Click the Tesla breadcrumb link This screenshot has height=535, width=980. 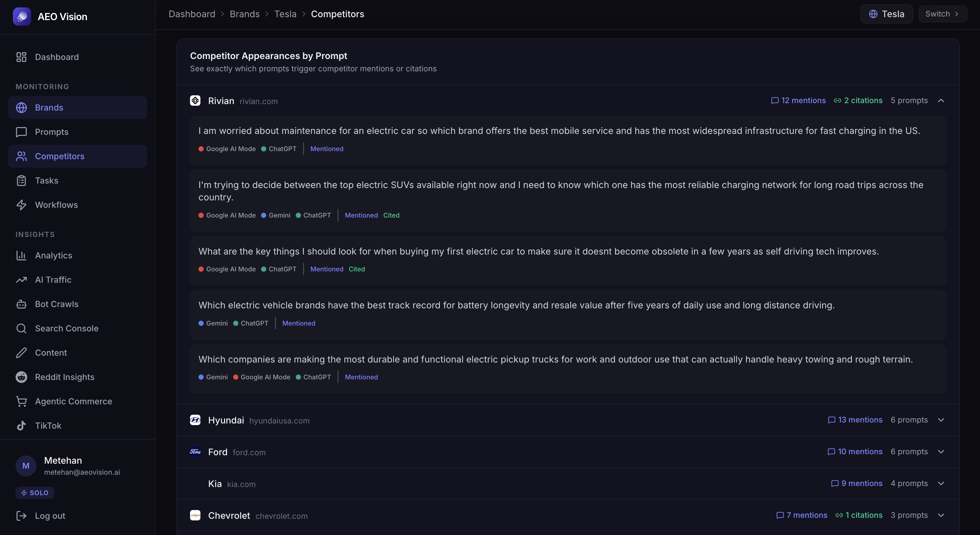(x=285, y=14)
